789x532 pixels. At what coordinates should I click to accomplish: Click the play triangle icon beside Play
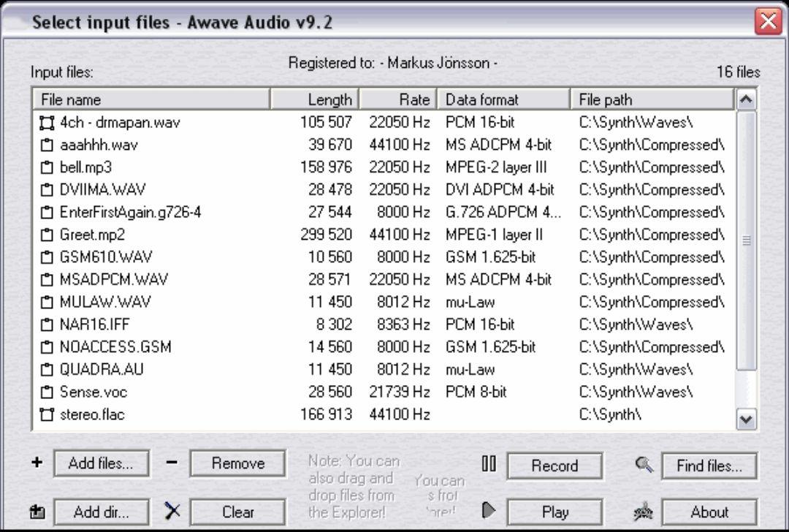[x=489, y=510]
